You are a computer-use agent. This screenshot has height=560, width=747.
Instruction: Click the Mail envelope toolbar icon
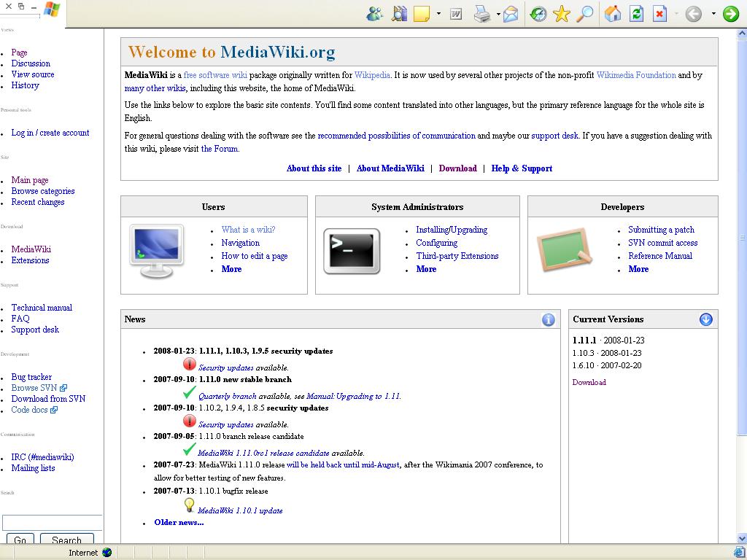511,14
